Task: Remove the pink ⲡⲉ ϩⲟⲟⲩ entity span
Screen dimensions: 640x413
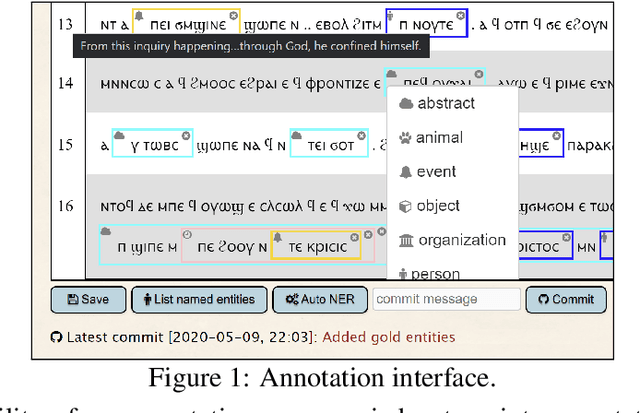Action: (x=368, y=235)
